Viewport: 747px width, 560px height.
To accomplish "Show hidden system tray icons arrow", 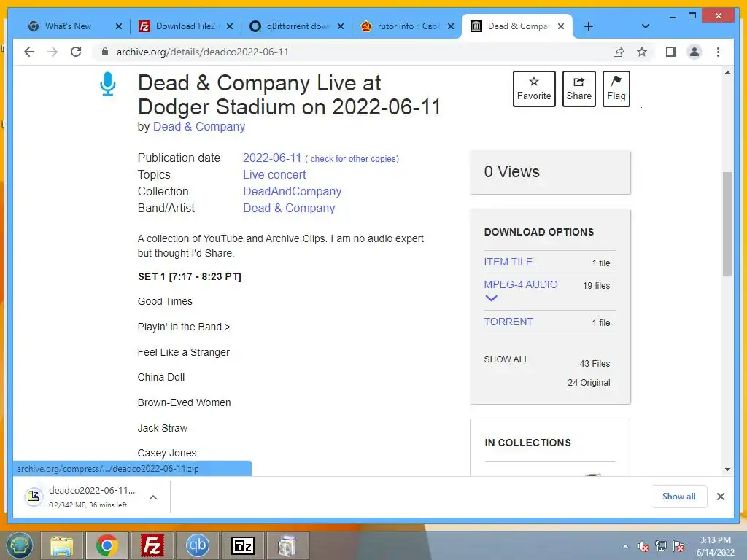I will [x=625, y=547].
